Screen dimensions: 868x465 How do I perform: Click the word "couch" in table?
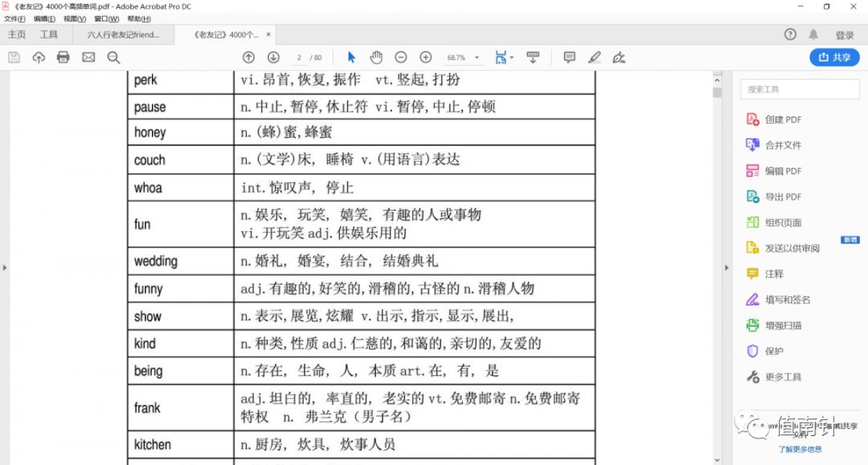[149, 160]
